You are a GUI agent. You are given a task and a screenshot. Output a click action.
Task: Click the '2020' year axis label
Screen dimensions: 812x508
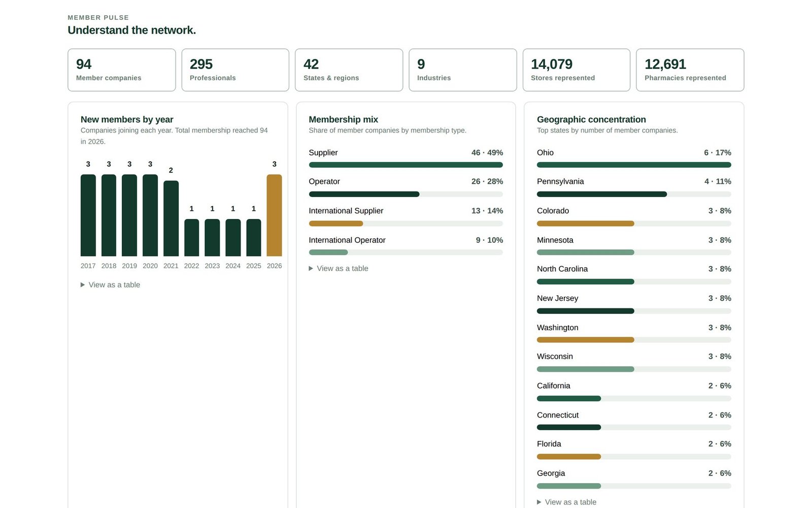pos(150,266)
